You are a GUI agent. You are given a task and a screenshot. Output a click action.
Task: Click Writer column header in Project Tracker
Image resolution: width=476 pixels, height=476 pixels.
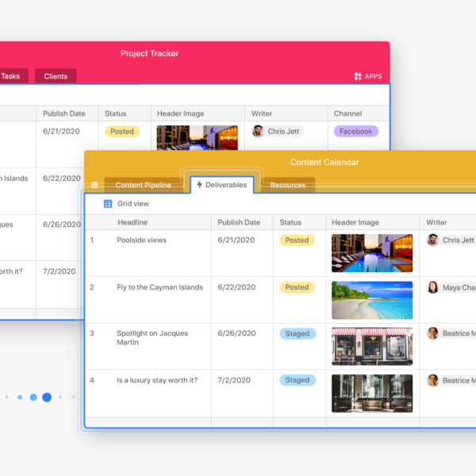coord(262,113)
